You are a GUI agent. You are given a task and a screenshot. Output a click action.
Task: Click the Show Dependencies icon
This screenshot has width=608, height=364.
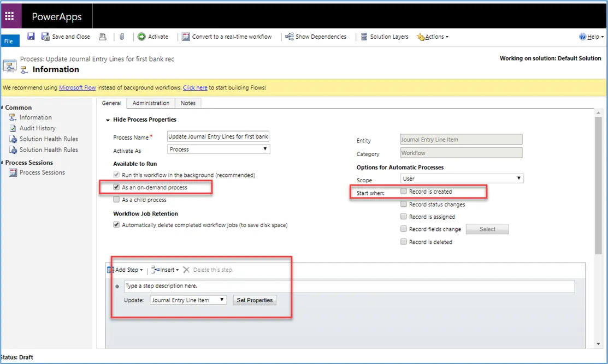coord(290,37)
